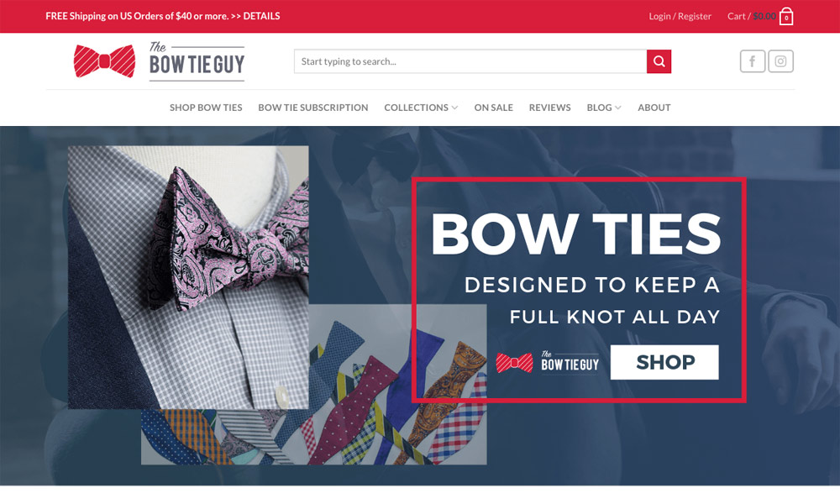Select the On Sale menu item

tap(493, 108)
